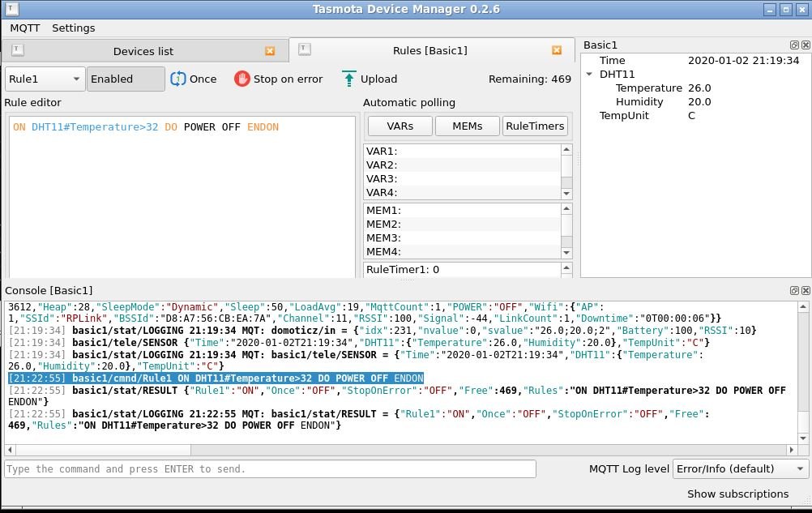Screen dimensions: 812x513
Task: Select the MEM3 row
Action: click(x=463, y=238)
